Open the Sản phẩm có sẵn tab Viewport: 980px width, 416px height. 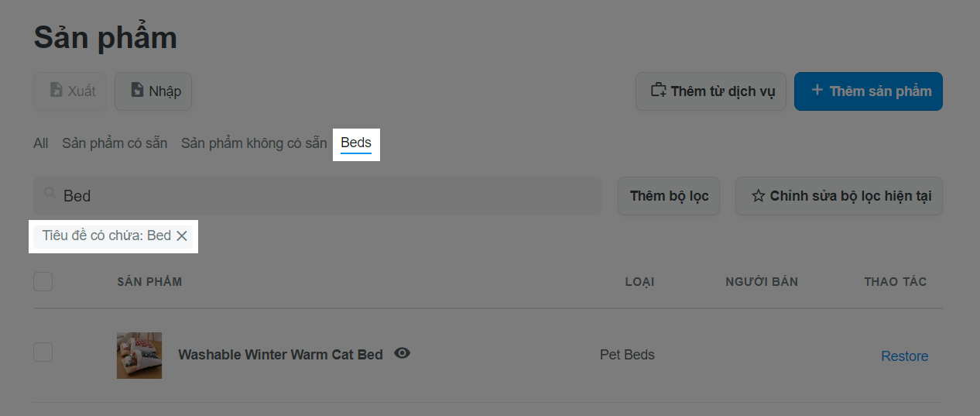(x=115, y=143)
